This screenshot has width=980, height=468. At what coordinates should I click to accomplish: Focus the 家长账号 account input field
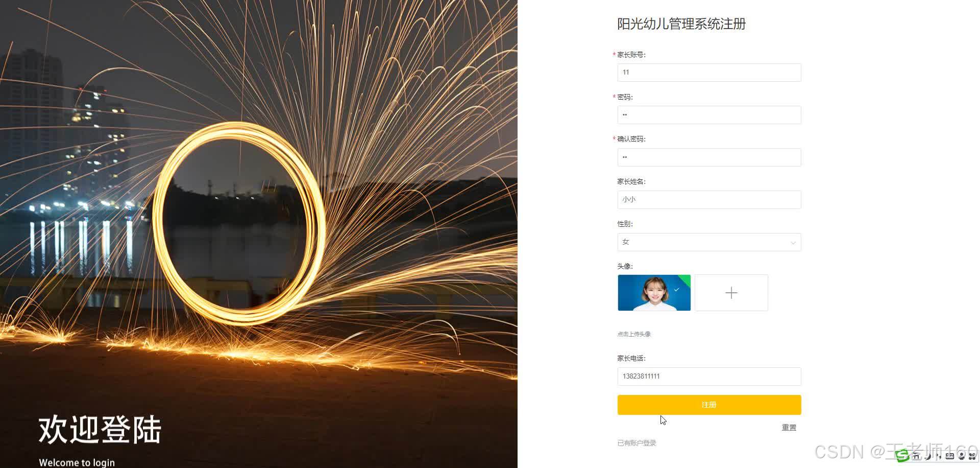point(709,73)
